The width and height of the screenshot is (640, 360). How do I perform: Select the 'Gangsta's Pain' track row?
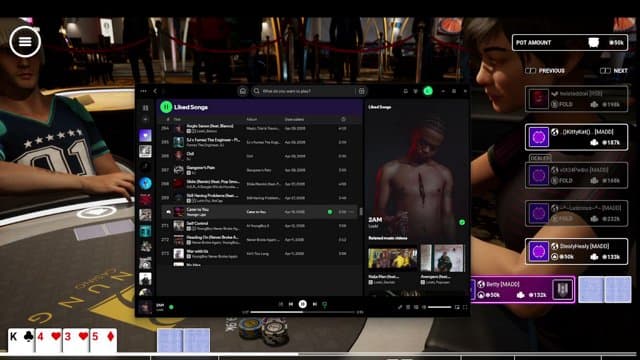[259, 170]
